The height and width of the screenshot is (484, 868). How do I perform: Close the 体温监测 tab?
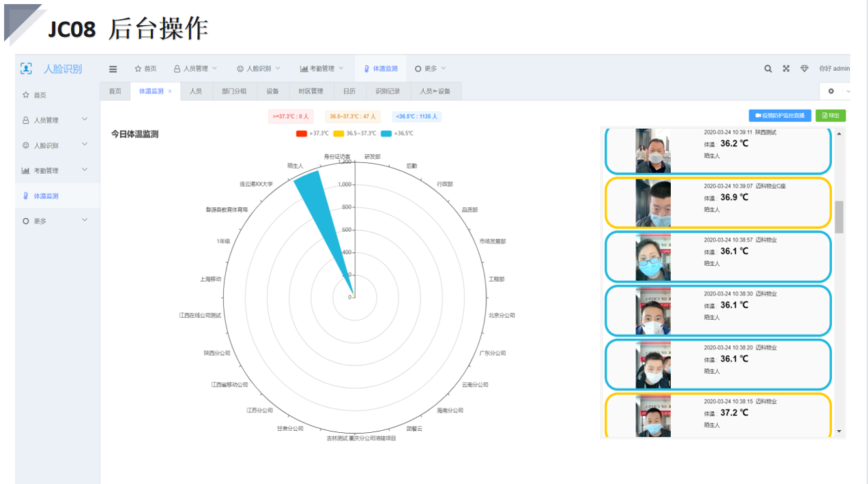point(170,91)
